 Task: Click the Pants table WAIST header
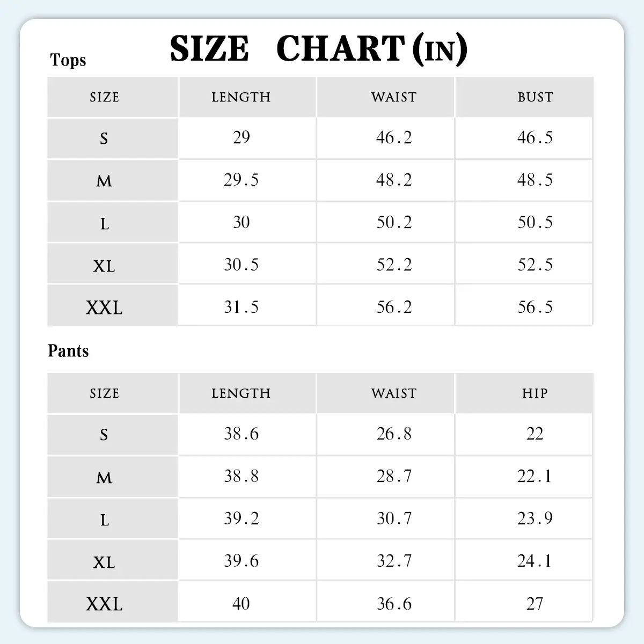pos(393,393)
